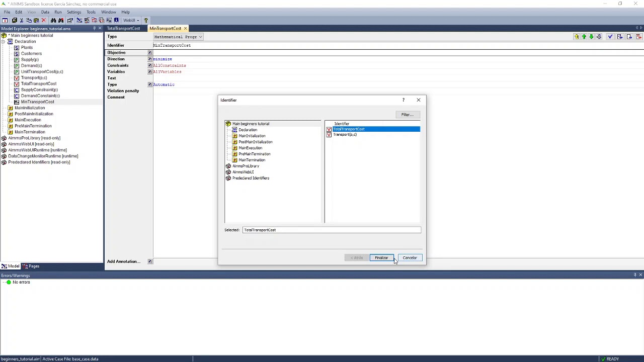
Task: Select AimmsWebUI in dialog tree
Action: (243, 172)
